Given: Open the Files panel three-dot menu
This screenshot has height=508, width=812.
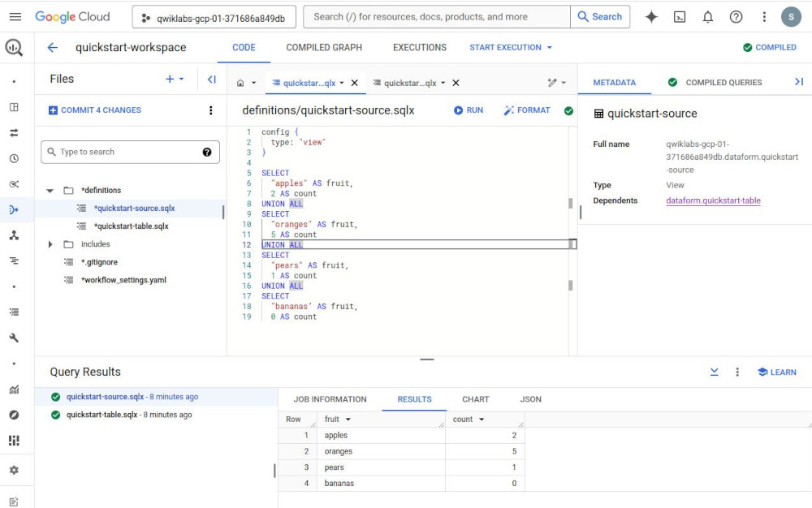Looking at the screenshot, I should [x=210, y=110].
